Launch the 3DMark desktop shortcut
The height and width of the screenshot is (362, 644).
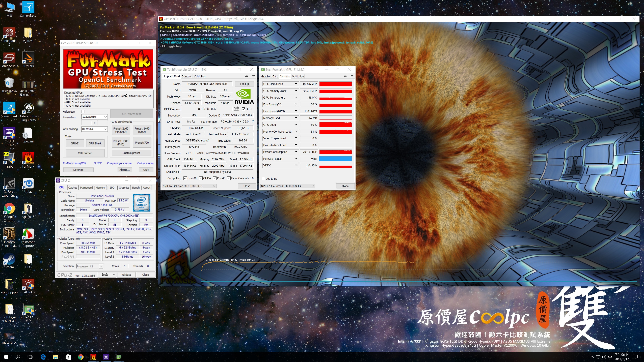click(x=28, y=60)
